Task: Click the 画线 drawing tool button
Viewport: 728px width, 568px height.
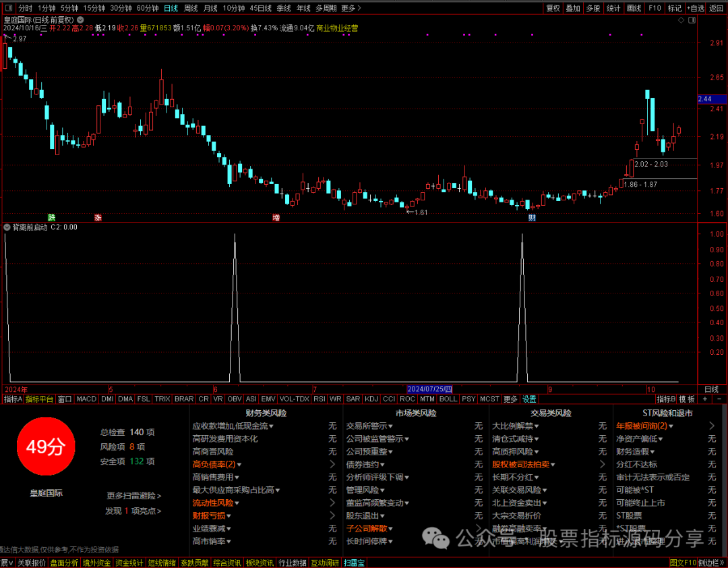Action: click(x=634, y=8)
